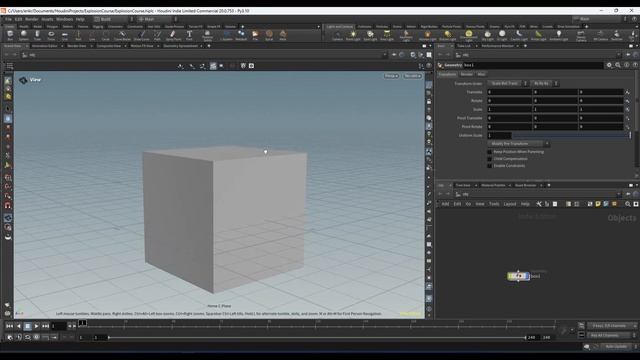Open the Build desktop dropdown
The image size is (640, 360).
tap(114, 19)
